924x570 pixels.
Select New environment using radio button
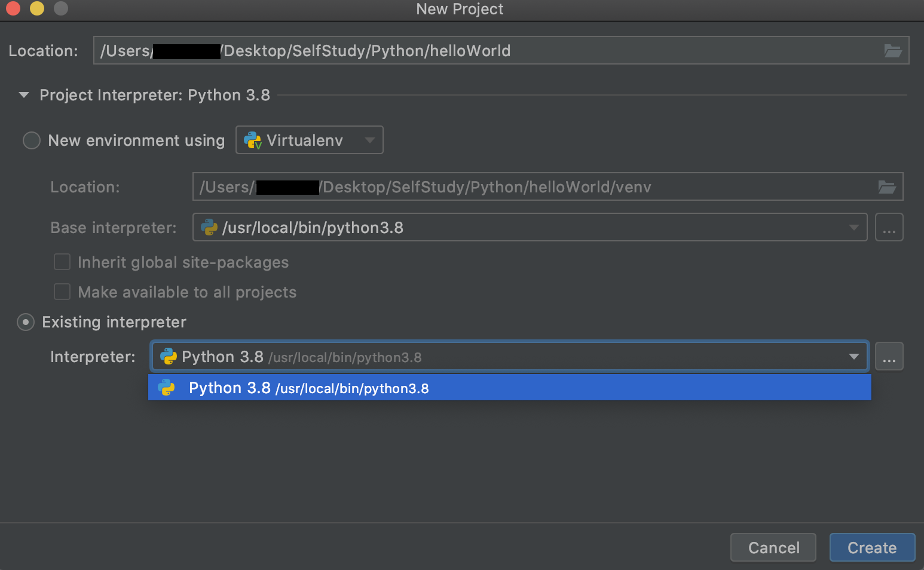click(x=31, y=140)
